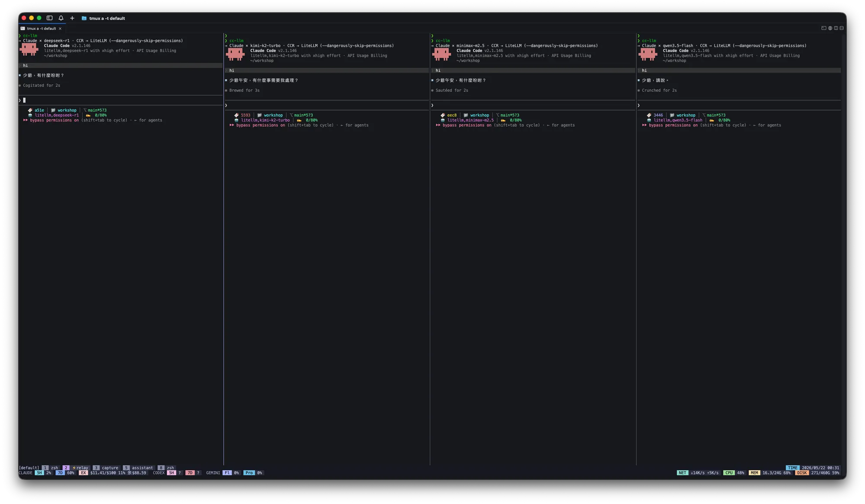This screenshot has height=504, width=865.
Task: Switch to tmux window 8 zsh
Action: 166,468
